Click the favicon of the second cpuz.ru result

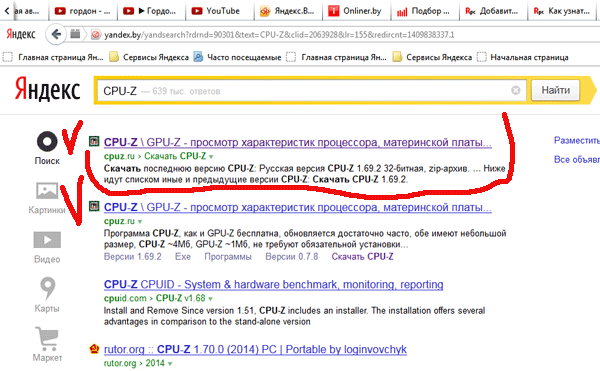click(94, 206)
